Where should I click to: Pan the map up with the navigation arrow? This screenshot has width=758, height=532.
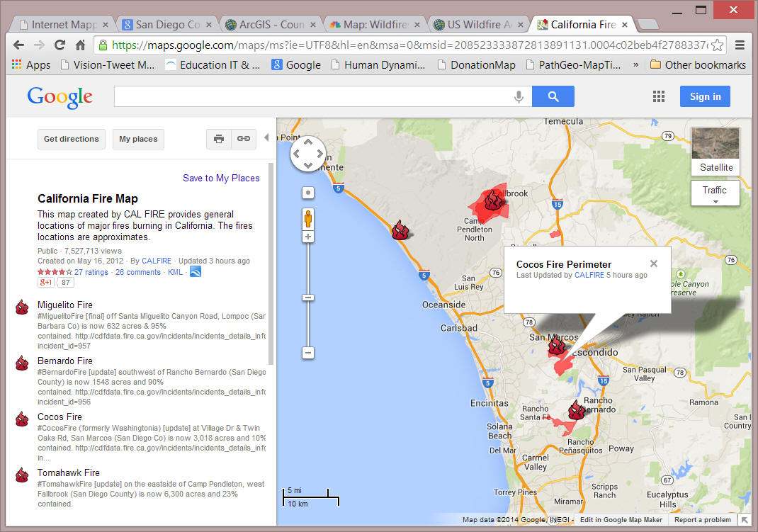point(308,142)
